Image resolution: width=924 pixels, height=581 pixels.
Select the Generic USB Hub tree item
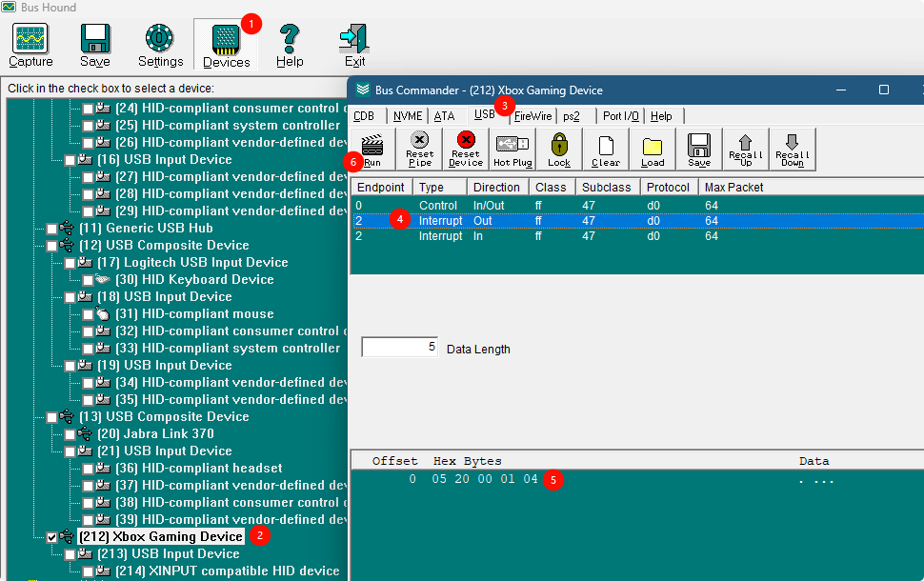click(146, 228)
